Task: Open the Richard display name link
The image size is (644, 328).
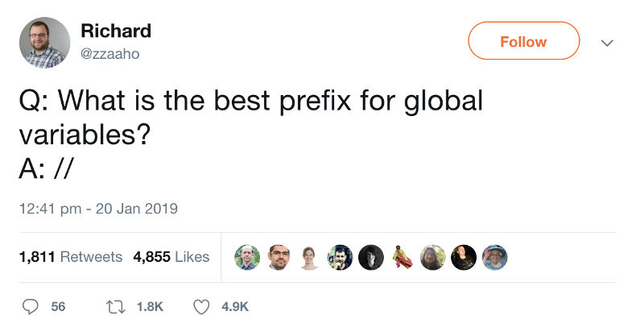Action: pyautogui.click(x=116, y=31)
